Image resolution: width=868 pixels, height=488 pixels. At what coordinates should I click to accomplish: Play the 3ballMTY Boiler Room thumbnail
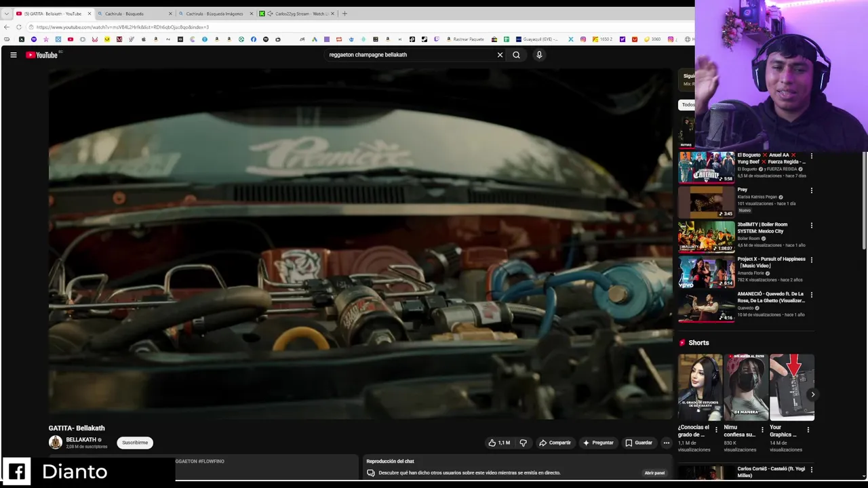point(706,237)
